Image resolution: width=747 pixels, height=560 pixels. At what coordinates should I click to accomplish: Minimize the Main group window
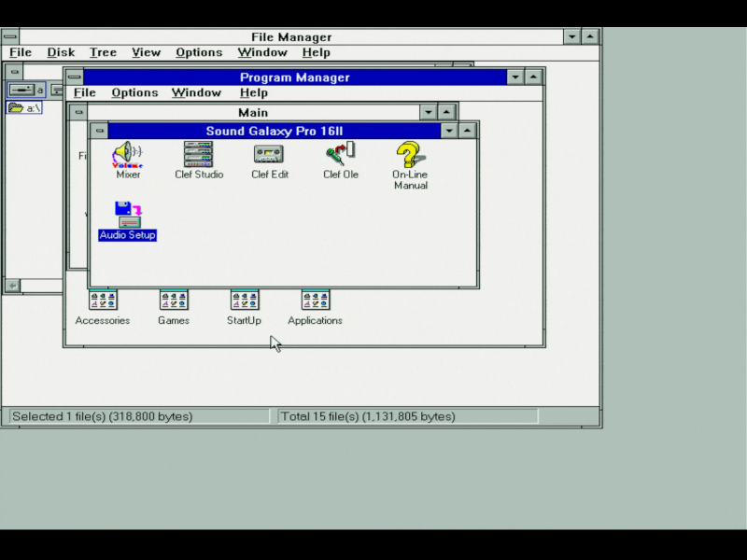coord(428,112)
